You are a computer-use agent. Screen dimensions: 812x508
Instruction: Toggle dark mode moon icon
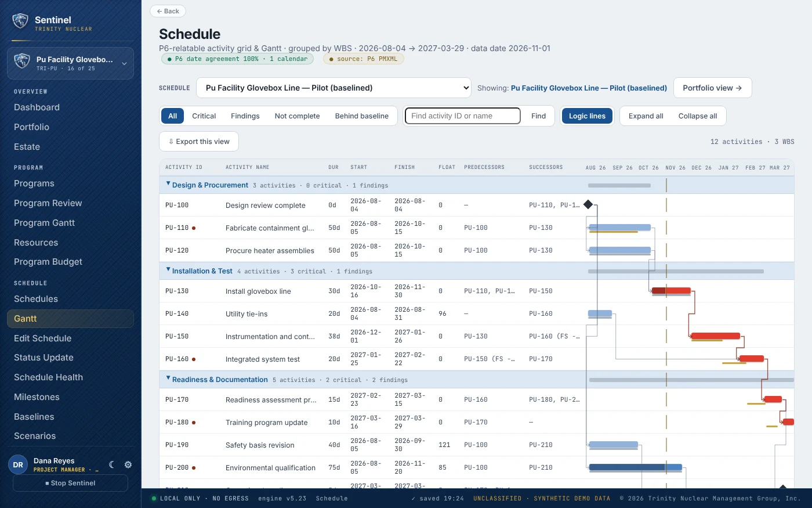pos(112,464)
